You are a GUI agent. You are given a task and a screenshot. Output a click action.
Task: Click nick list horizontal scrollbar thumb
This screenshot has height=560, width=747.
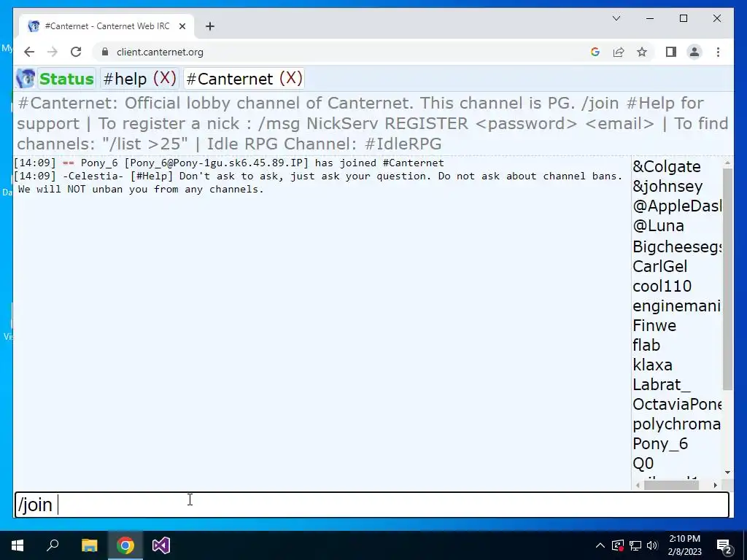[x=671, y=485]
